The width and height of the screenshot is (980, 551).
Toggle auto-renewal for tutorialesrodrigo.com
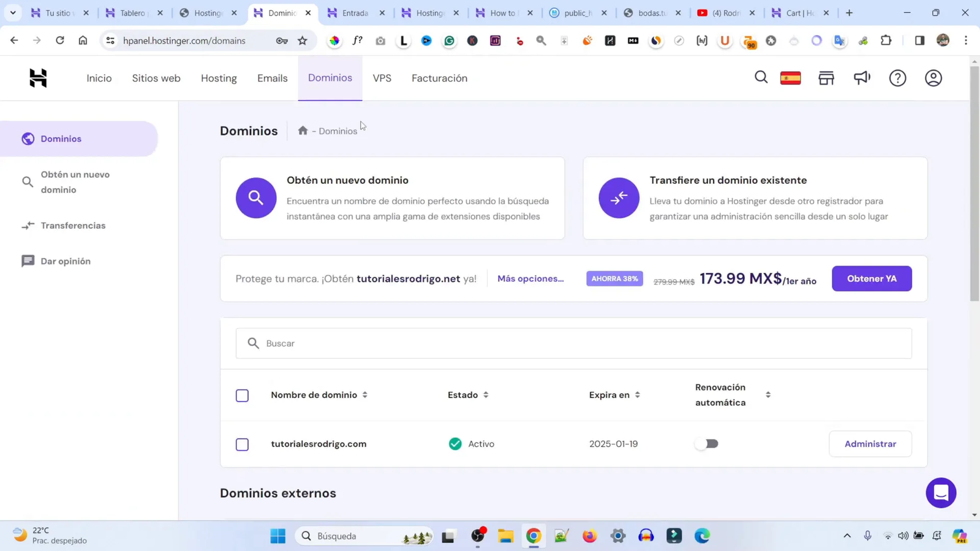click(x=707, y=444)
